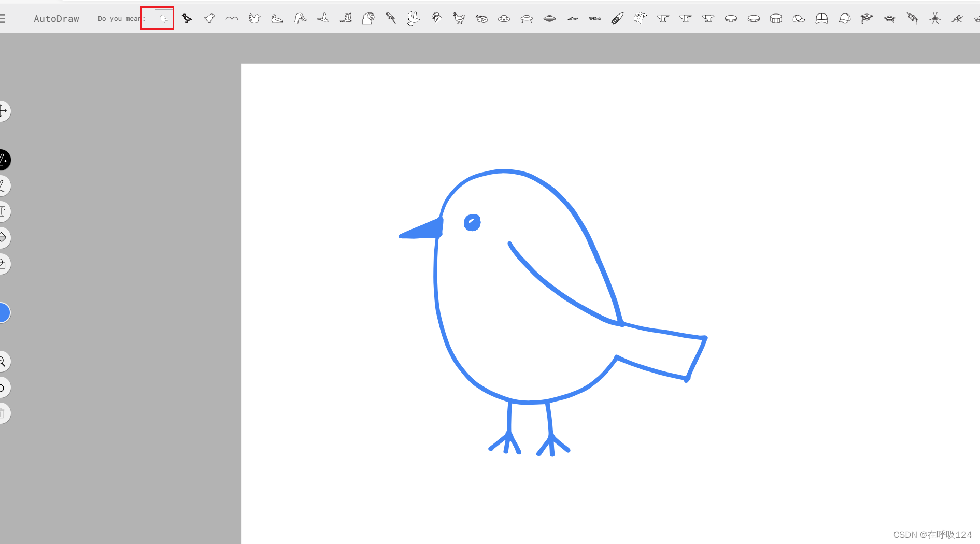Activate the Select move tool
The image size is (980, 544).
click(3, 111)
